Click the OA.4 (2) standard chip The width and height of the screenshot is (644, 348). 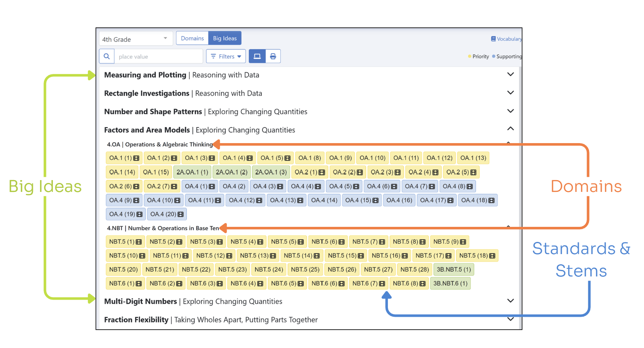tap(234, 186)
